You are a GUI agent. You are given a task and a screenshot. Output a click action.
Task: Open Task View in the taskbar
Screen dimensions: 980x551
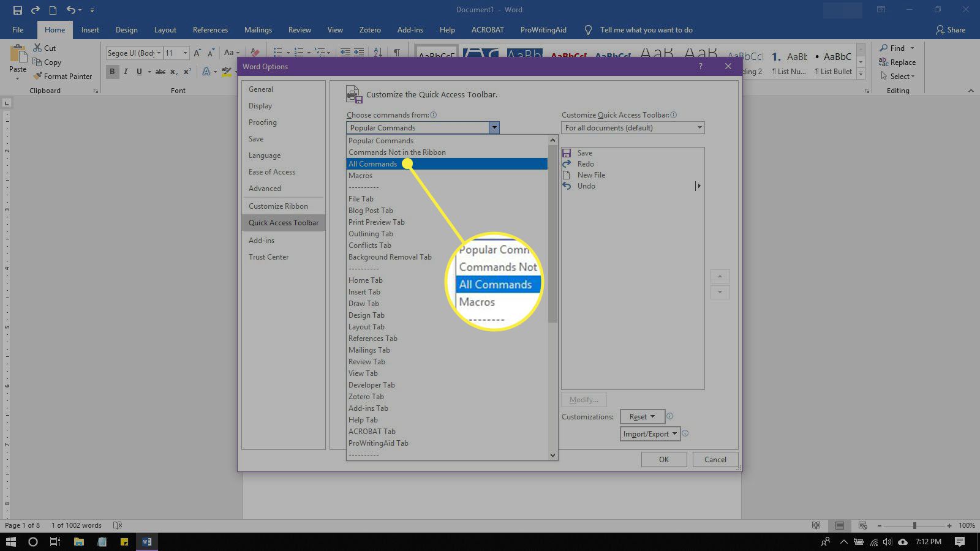(x=55, y=542)
